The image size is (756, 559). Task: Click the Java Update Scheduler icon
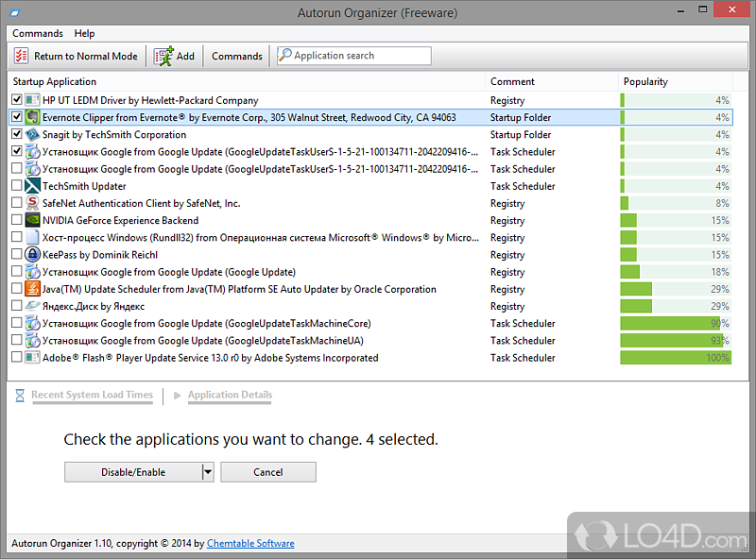(33, 289)
